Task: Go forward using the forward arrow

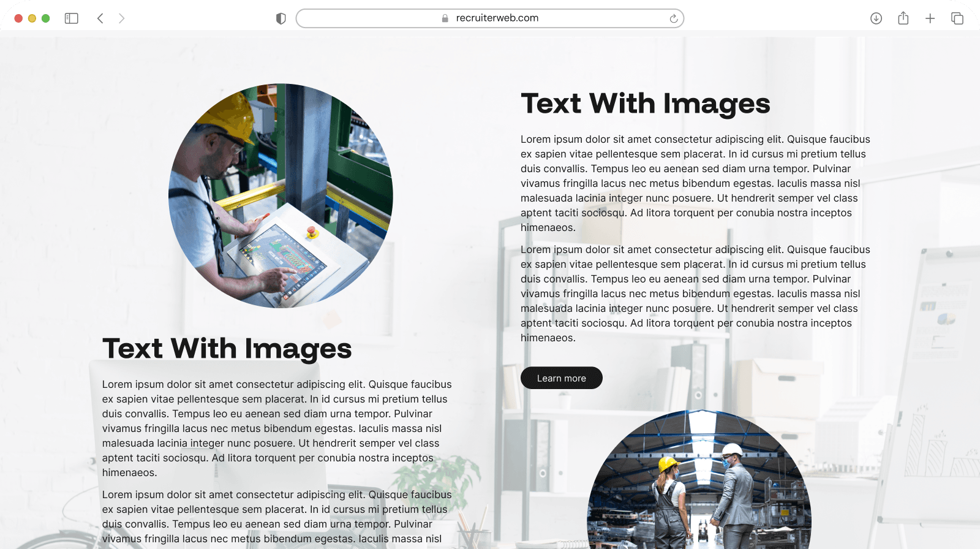Action: [x=121, y=18]
